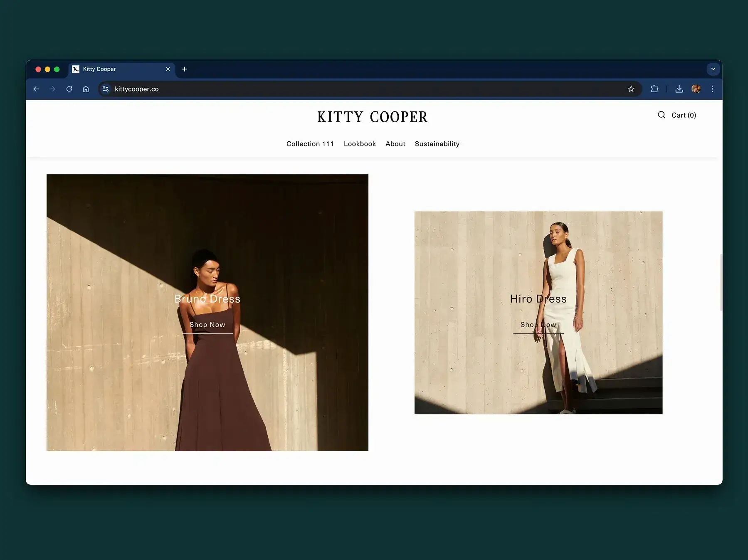Click the page vertical scrollbar thumb

[x=721, y=282]
